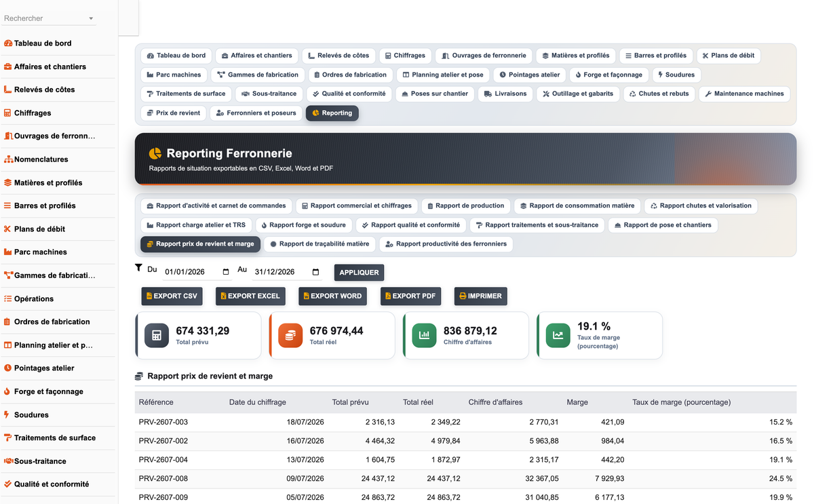This screenshot has width=814, height=504.
Task: Select Rapport de production tab
Action: tap(466, 206)
